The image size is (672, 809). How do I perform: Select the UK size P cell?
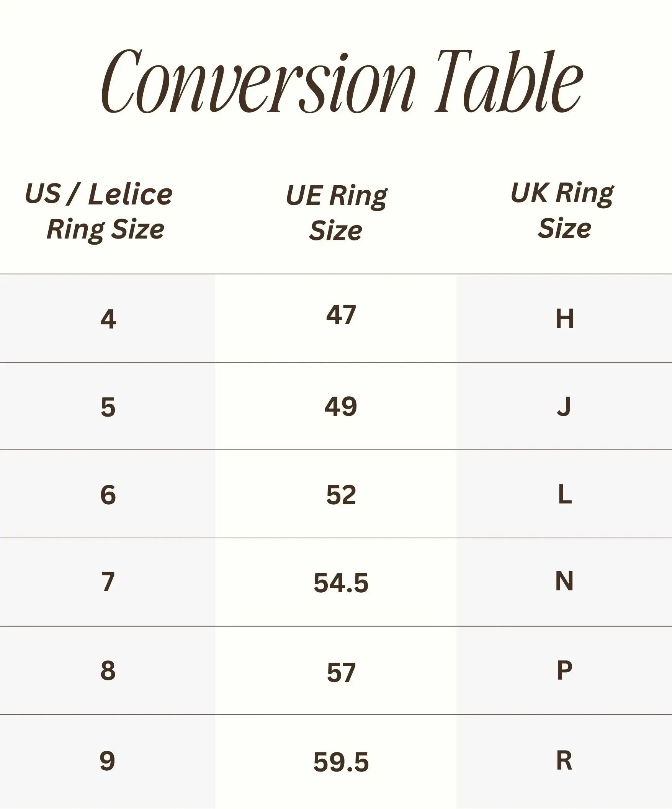(x=564, y=670)
